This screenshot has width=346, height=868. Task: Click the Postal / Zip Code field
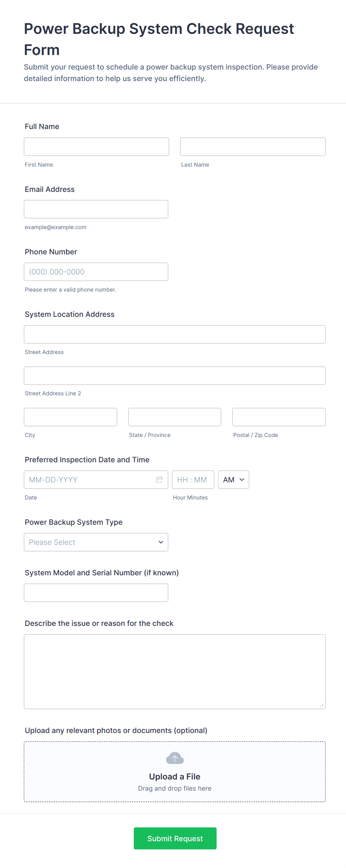[279, 417]
